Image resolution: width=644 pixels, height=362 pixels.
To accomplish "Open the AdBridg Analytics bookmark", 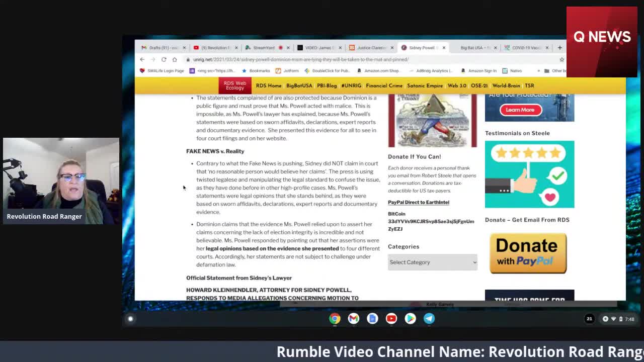I will coord(430,71).
